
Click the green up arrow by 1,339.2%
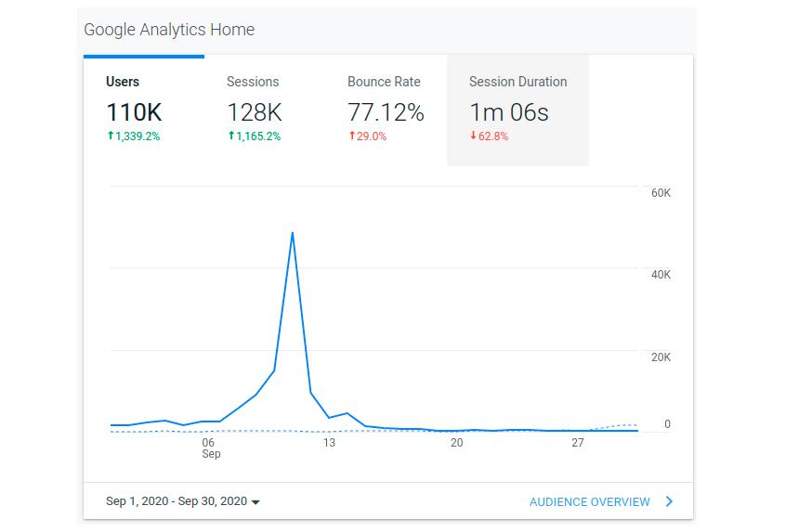111,136
